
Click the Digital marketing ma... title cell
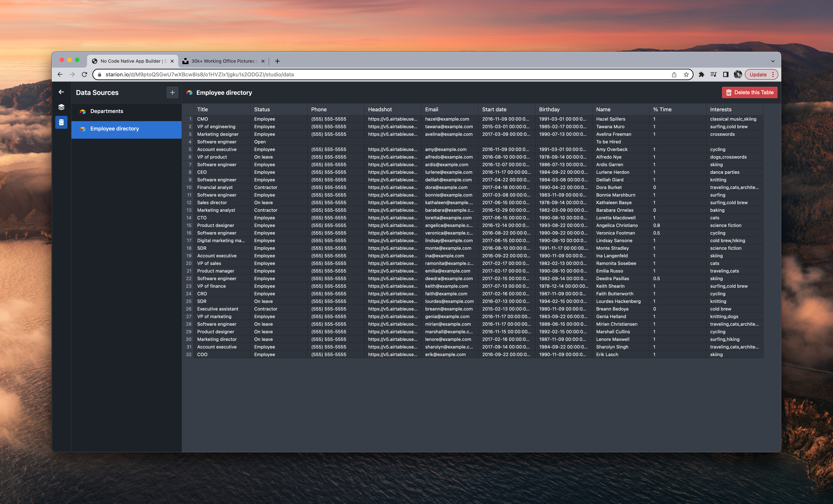(x=222, y=241)
